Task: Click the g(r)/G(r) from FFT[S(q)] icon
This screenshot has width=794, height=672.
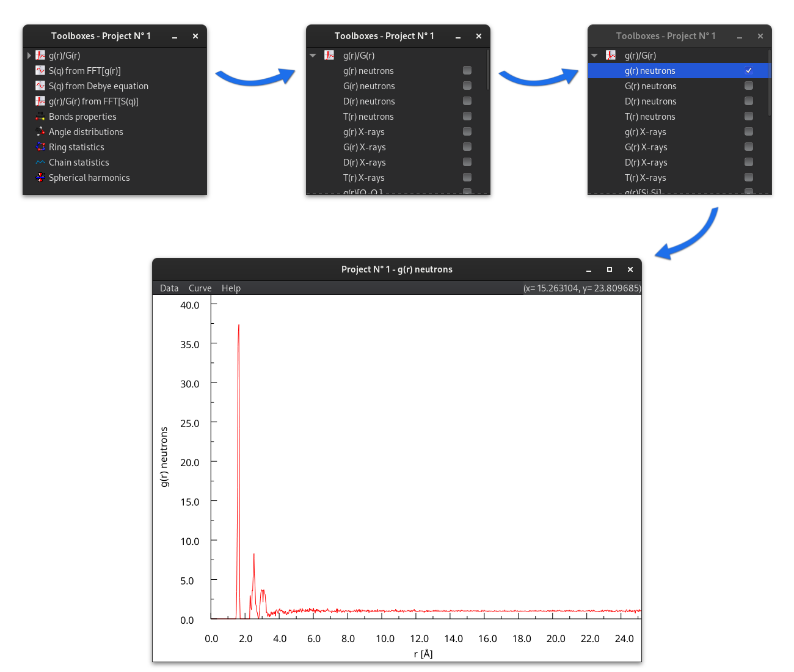Action: 40,101
